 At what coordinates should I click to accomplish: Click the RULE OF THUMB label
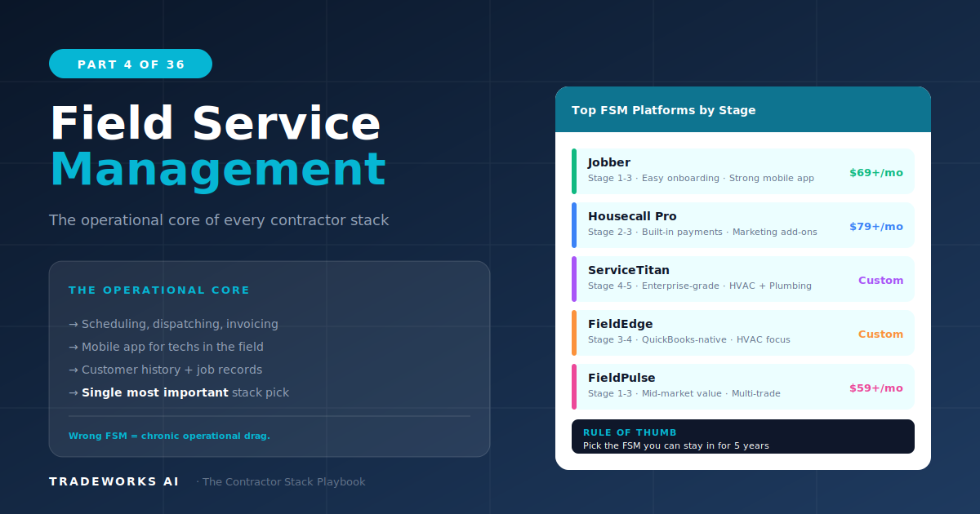click(630, 432)
